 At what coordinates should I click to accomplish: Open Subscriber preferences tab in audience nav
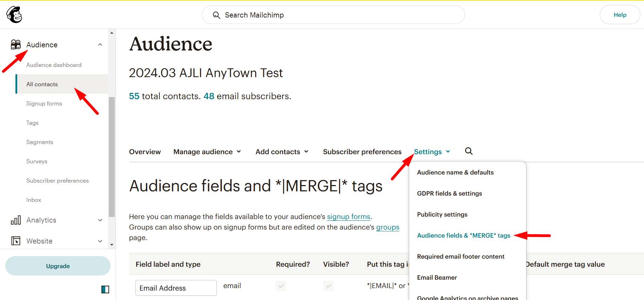tap(362, 152)
